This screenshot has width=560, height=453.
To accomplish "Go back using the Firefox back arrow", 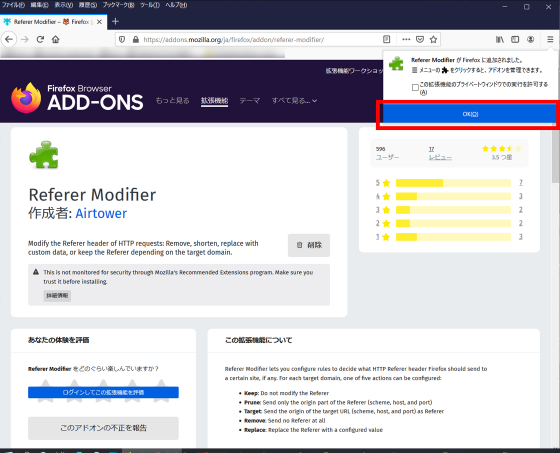I will (9, 39).
